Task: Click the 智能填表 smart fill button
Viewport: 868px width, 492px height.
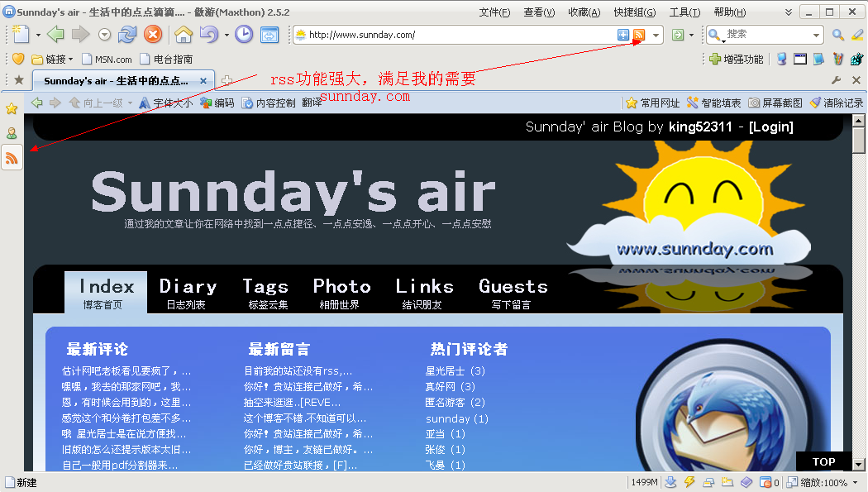Action: 713,103
